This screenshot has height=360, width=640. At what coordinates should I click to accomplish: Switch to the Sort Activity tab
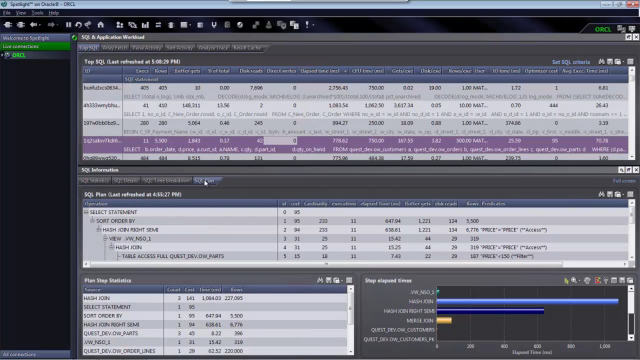[179, 48]
